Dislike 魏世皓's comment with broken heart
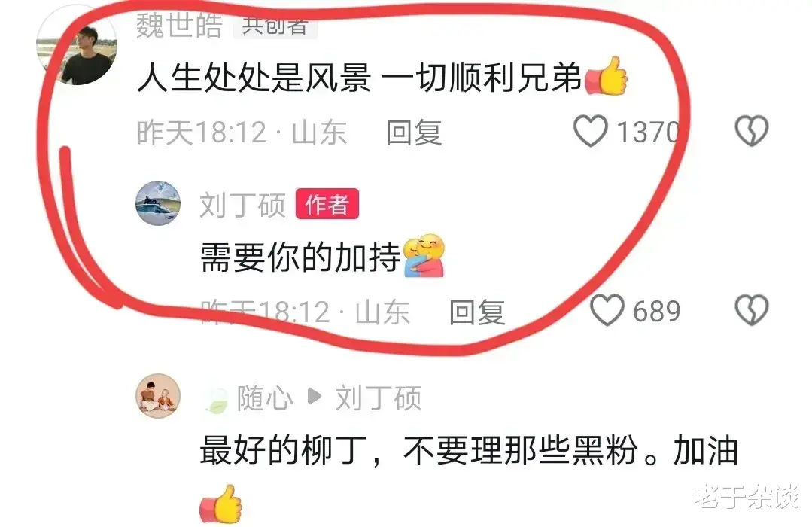 (751, 130)
